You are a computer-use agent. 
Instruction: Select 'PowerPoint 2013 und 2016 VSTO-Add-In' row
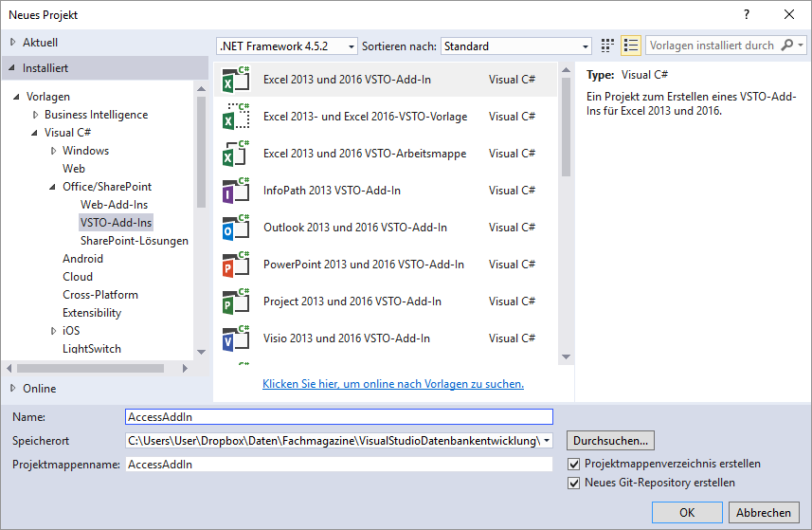click(386, 265)
